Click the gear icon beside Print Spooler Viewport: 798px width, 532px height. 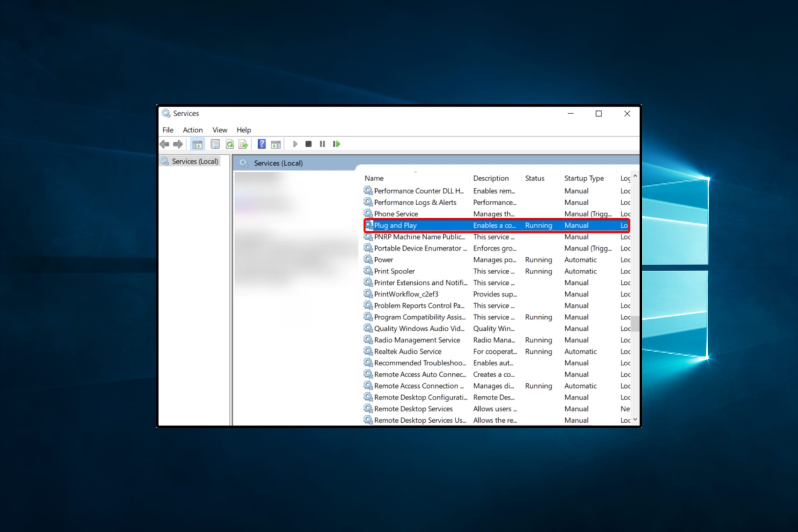(368, 271)
